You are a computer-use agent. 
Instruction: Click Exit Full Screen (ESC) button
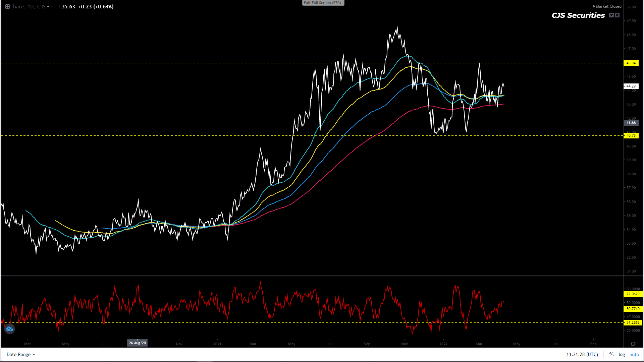click(323, 3)
